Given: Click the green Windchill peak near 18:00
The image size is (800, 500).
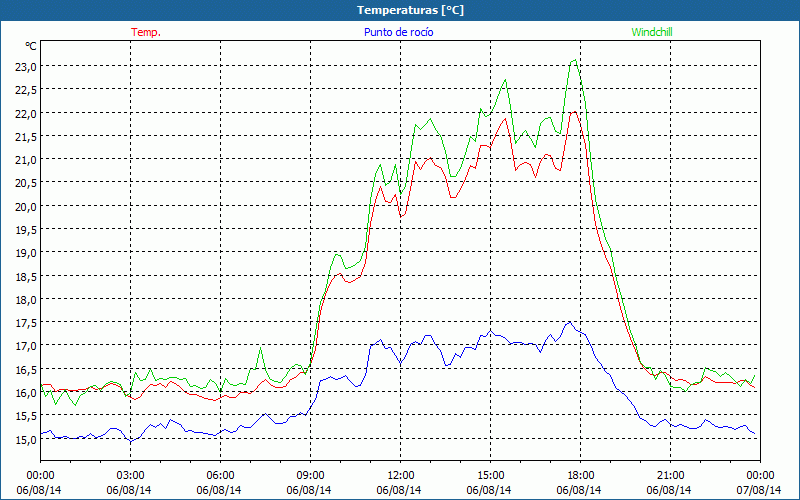Looking at the screenshot, I should coord(575,60).
